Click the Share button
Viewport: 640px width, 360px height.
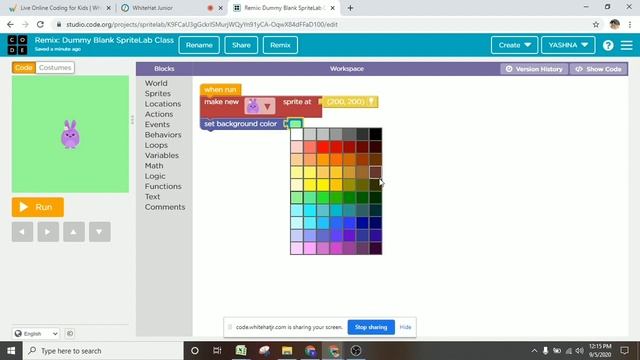241,45
